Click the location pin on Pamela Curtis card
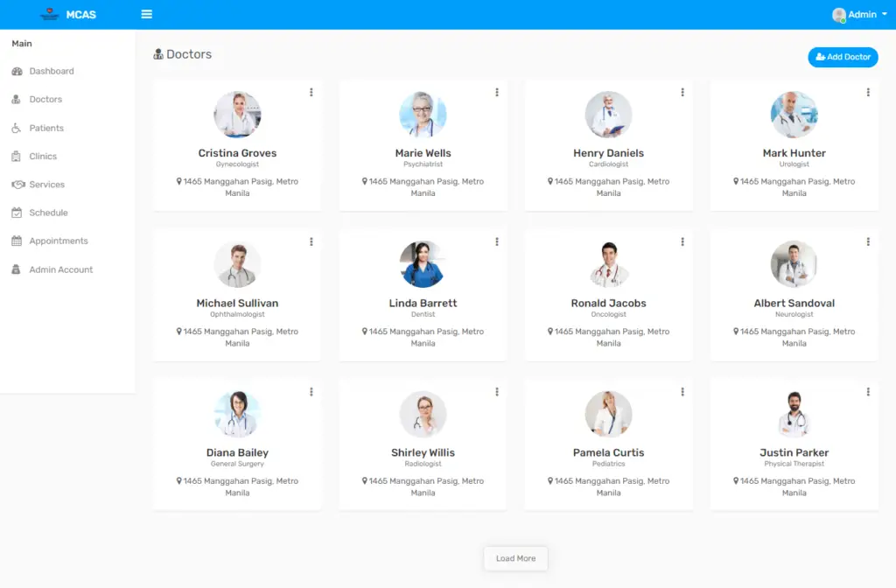Image resolution: width=896 pixels, height=588 pixels. click(x=549, y=480)
